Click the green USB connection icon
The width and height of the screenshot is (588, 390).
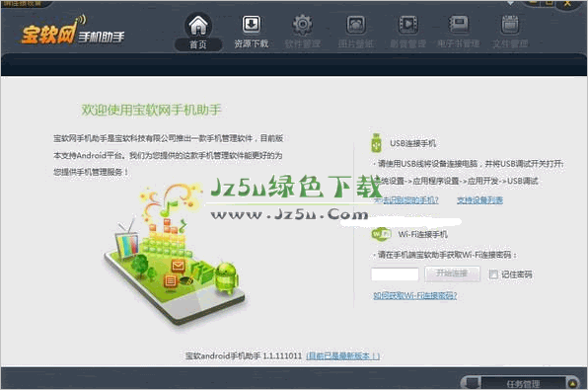click(376, 143)
